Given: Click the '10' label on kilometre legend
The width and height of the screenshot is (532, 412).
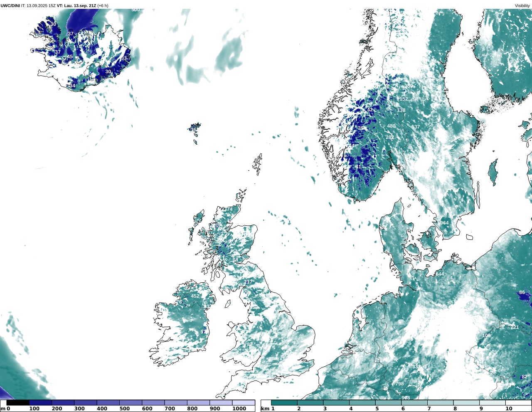Looking at the screenshot, I should pyautogui.click(x=509, y=409).
